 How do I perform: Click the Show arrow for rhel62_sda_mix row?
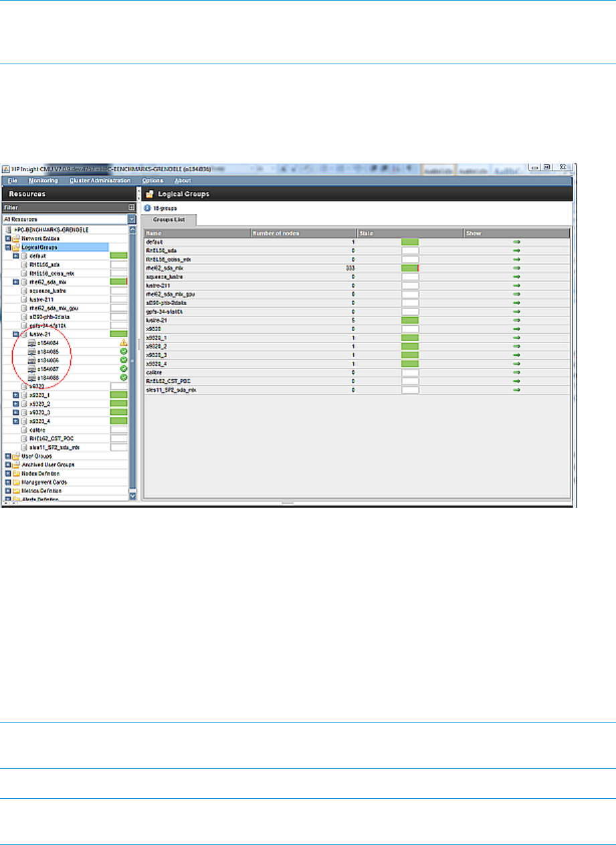(516, 268)
